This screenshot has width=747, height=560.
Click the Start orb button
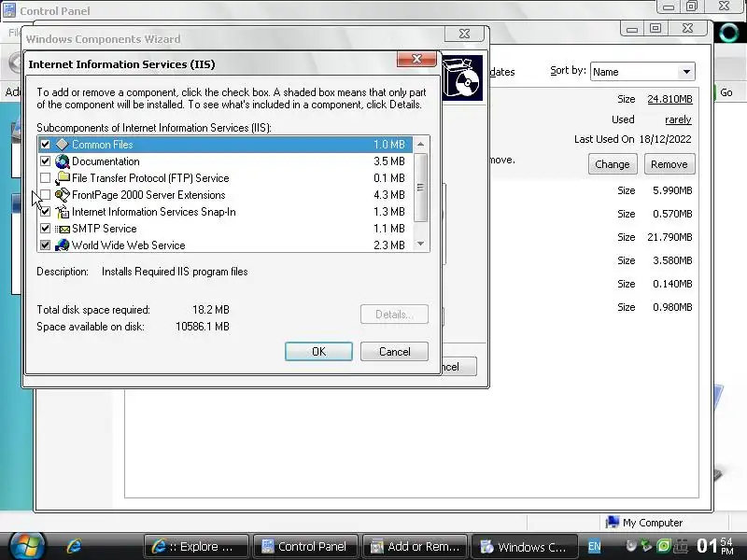27,546
